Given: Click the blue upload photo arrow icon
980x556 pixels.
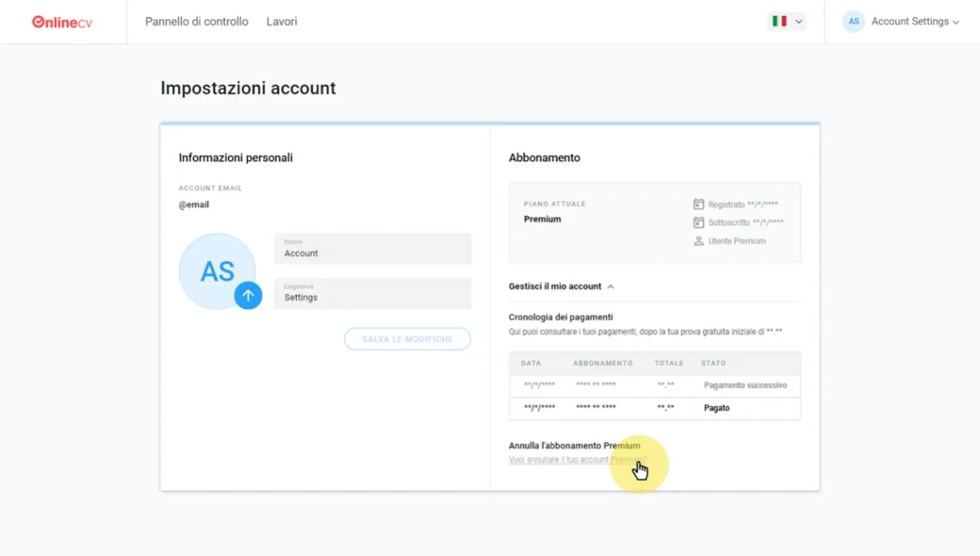Looking at the screenshot, I should (x=248, y=295).
